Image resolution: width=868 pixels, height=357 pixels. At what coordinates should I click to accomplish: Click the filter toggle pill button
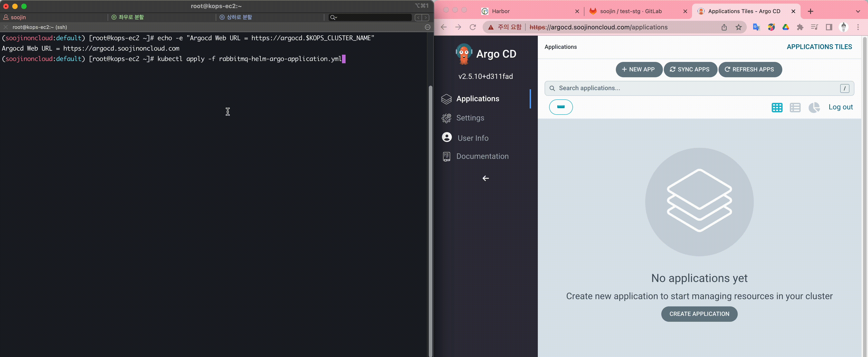pyautogui.click(x=560, y=107)
